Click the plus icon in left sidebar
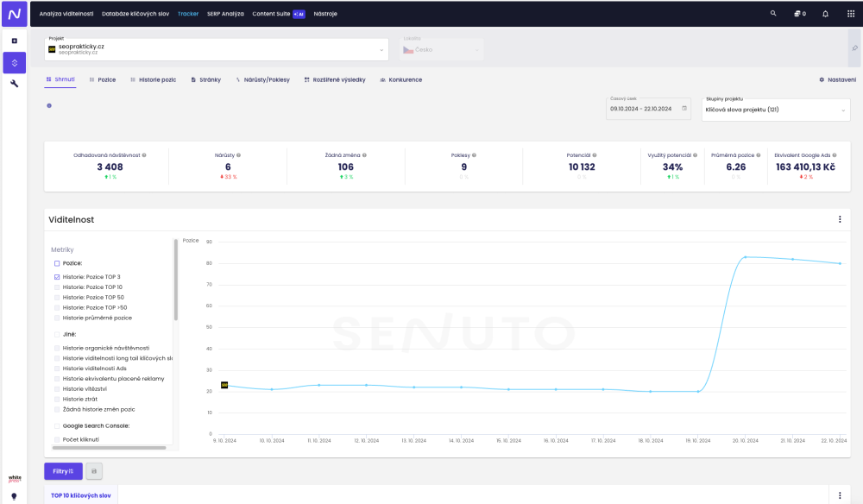Viewport: 863px width, 504px height. (15, 41)
